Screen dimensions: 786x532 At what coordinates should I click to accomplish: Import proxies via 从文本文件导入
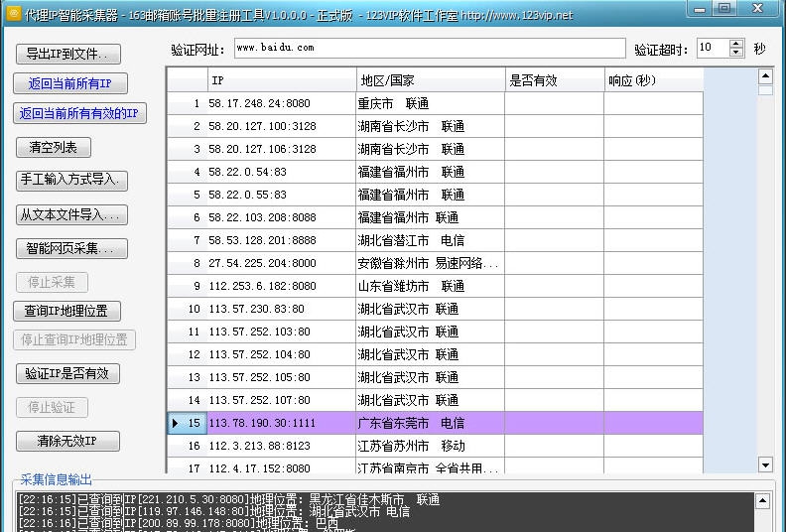[x=71, y=214]
